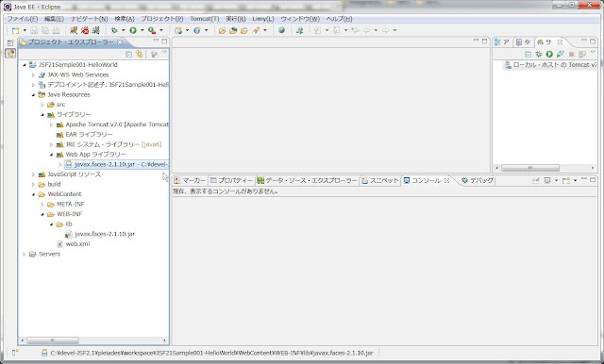Switch to the データ・ソース・エクスプローラー tab
The height and width of the screenshot is (364, 604).
pos(307,180)
